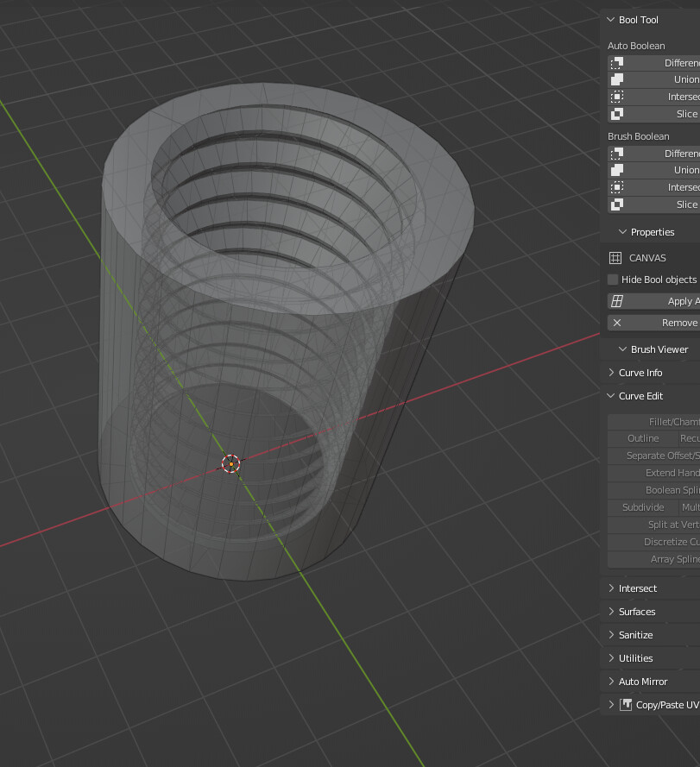This screenshot has height=767, width=700.
Task: Click the Apply All grid icon
Action: pyautogui.click(x=618, y=300)
